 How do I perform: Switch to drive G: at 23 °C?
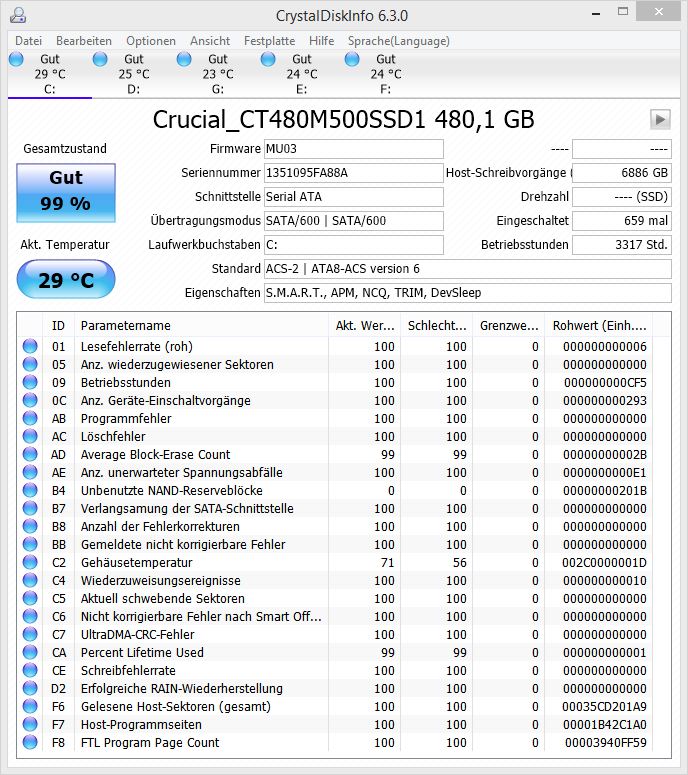point(217,74)
